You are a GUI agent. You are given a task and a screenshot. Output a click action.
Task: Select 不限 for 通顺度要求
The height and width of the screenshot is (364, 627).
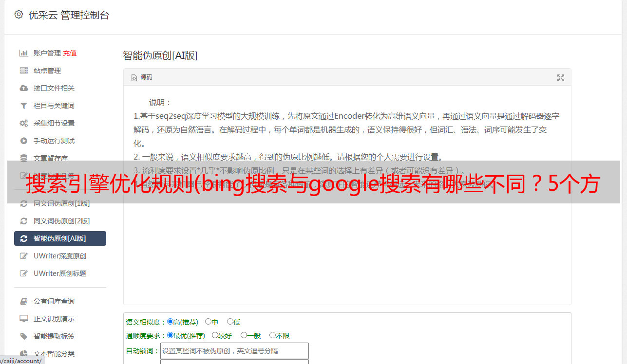coord(272,335)
